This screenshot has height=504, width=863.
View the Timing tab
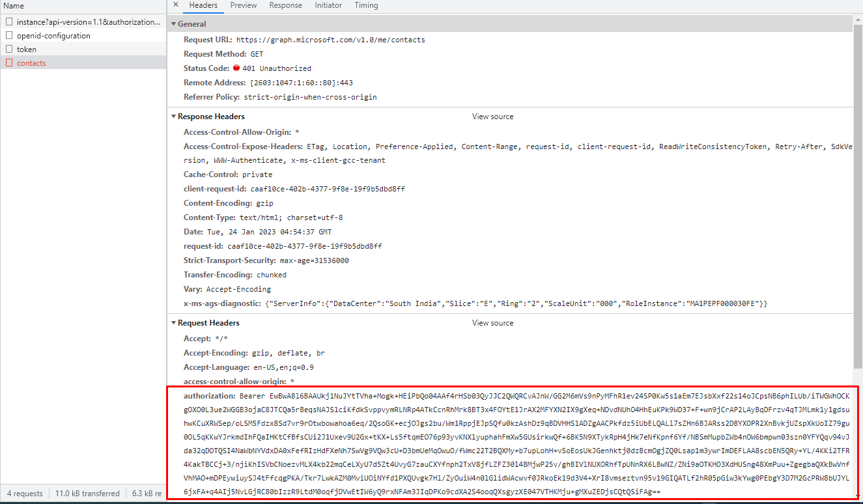pyautogui.click(x=366, y=5)
